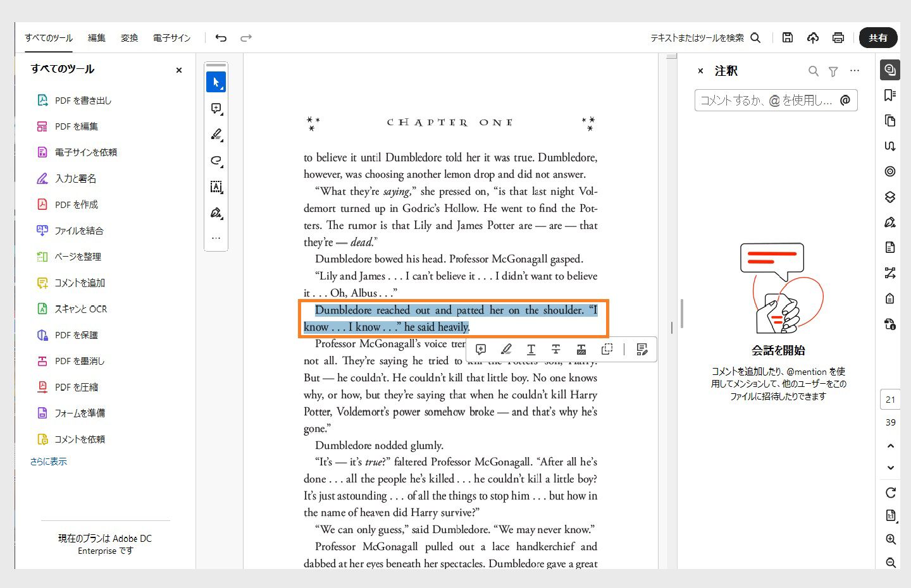
Task: Save the document with the floppy icon
Action: click(788, 38)
